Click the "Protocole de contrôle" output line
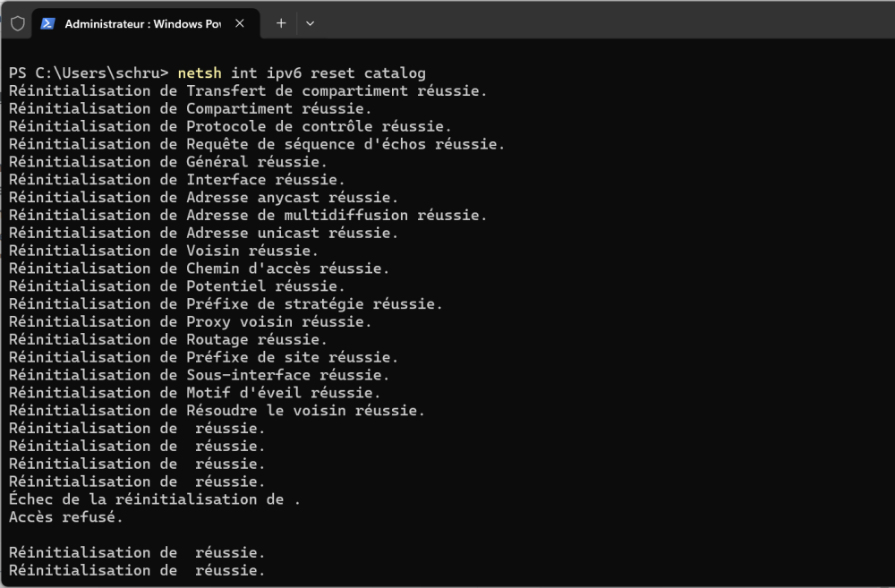 click(x=230, y=126)
